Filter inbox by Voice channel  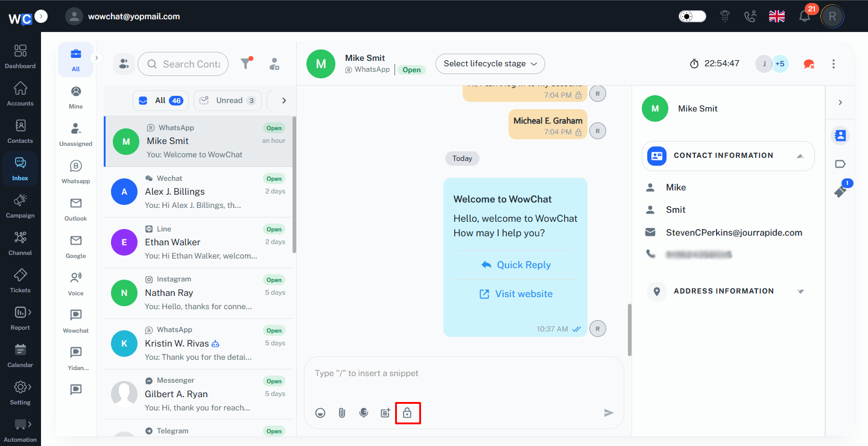[76, 284]
